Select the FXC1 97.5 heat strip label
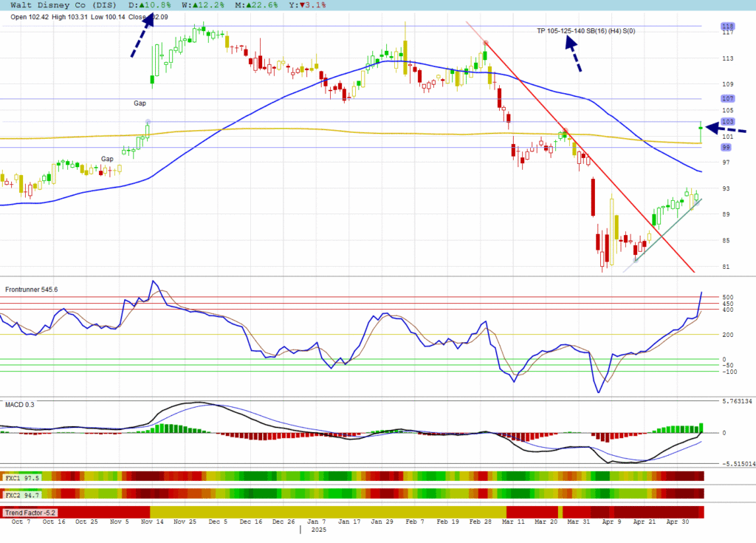 [x=22, y=478]
